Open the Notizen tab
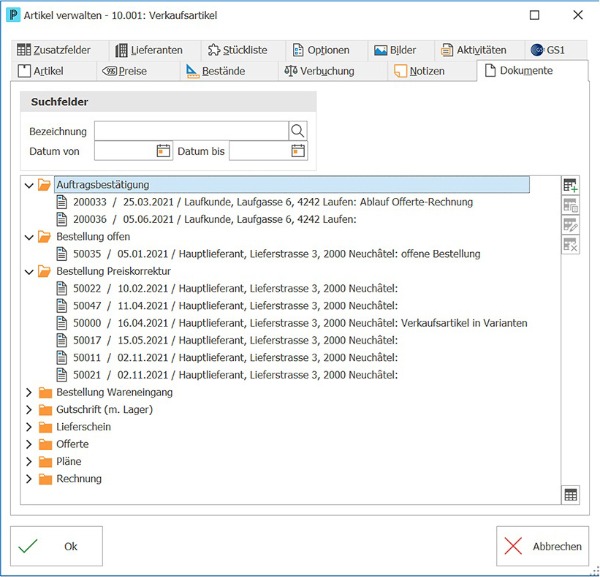The image size is (600, 577). (x=432, y=71)
